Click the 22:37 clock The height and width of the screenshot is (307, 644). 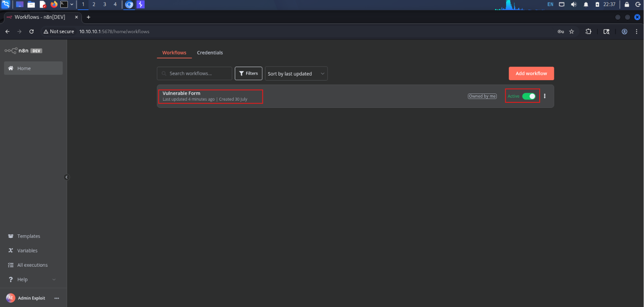point(609,5)
